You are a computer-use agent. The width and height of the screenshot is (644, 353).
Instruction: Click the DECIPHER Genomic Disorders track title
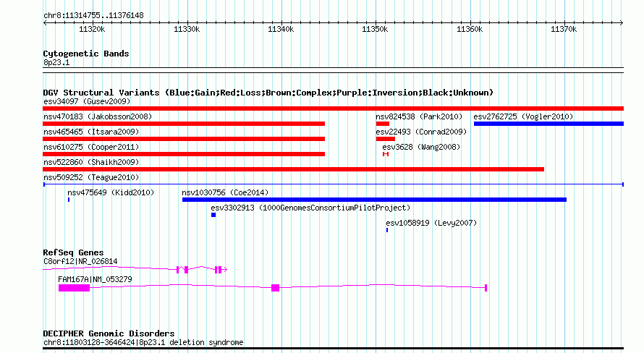[x=109, y=333]
